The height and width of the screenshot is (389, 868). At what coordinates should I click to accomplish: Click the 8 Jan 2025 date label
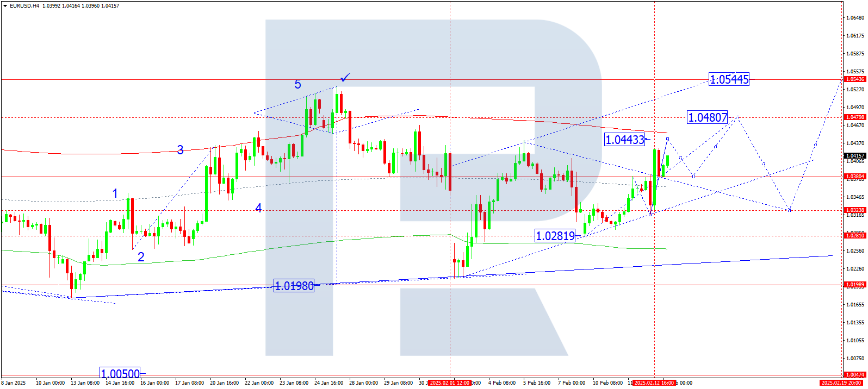[14, 383]
